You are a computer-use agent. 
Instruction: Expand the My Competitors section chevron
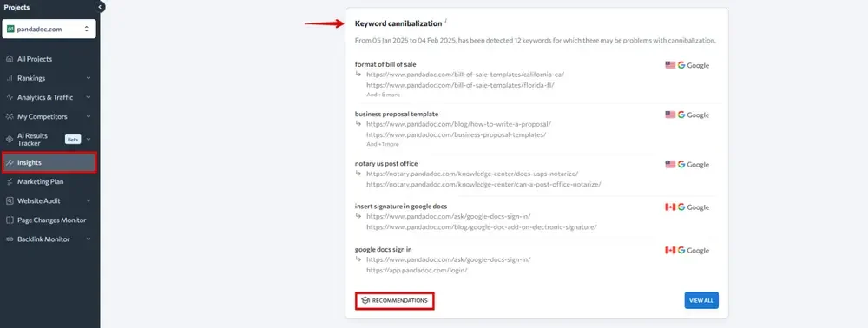[89, 116]
